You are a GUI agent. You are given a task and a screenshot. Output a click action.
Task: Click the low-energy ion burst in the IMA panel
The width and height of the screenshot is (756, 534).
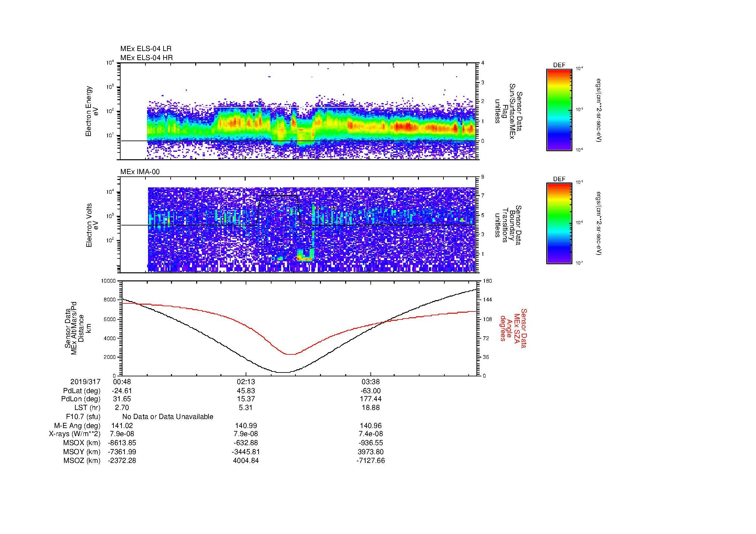pyautogui.click(x=305, y=255)
